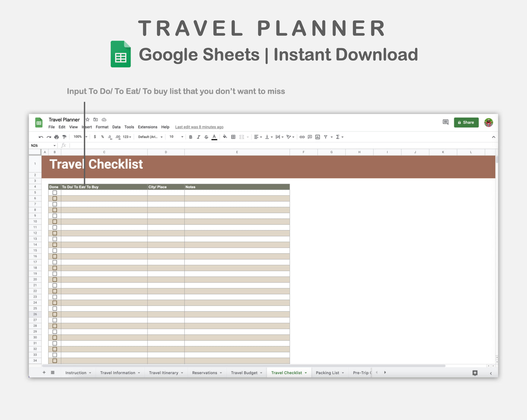Tick the first Done checkbox
The image size is (527, 420).
coord(54,192)
